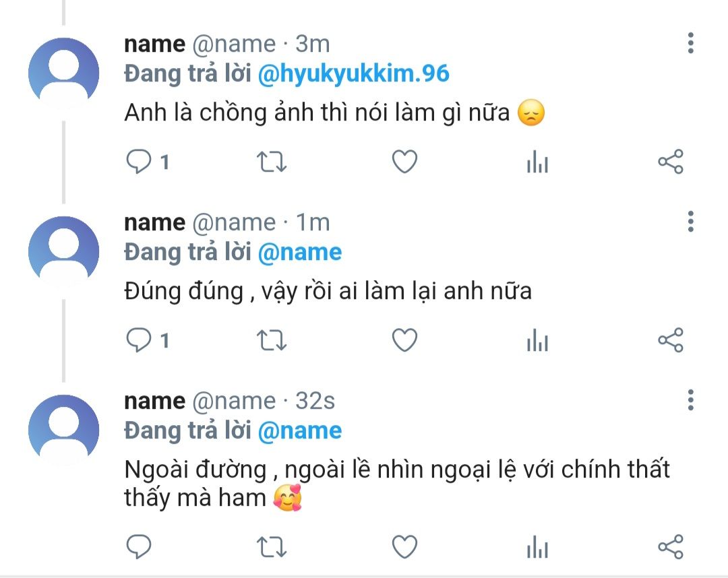Open more options for the 32s tweet
Viewport: 728px width, 578px height.
(690, 400)
